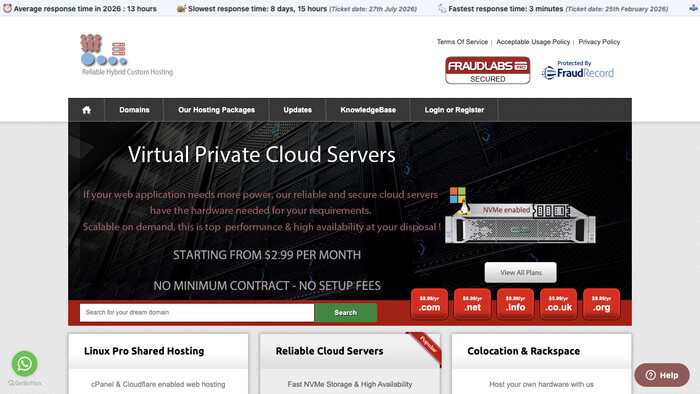Select the .net domain price button
Image resolution: width=700 pixels, height=394 pixels.
click(x=472, y=304)
